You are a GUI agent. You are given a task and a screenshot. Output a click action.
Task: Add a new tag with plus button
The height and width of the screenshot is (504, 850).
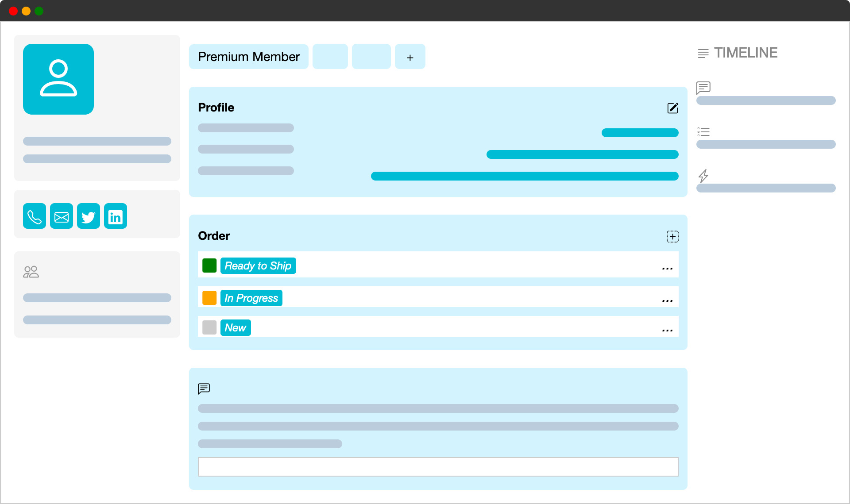(x=410, y=57)
